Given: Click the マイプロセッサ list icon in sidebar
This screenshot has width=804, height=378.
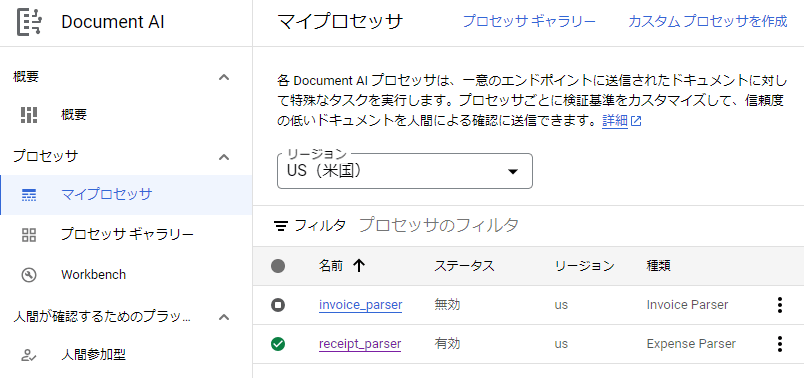Looking at the screenshot, I should pos(29,195).
